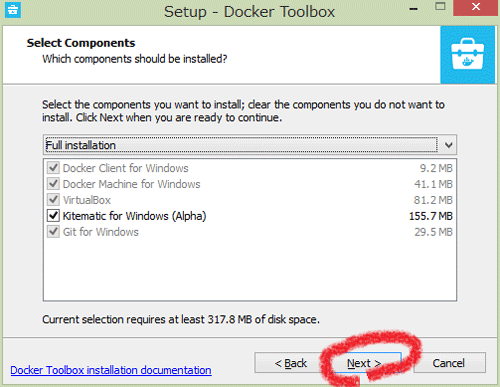This screenshot has width=500, height=387.
Task: Click Next to continue setup
Action: tap(365, 363)
